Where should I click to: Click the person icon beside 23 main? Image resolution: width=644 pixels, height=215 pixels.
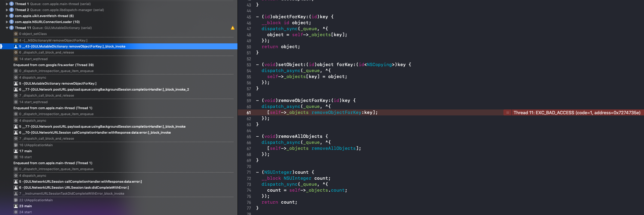[16, 206]
